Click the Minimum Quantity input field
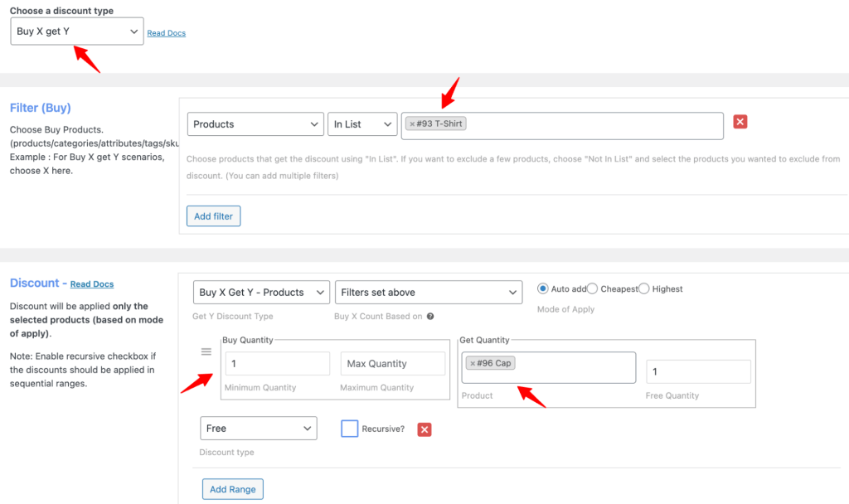Screen dimensions: 849x504 pos(277,363)
